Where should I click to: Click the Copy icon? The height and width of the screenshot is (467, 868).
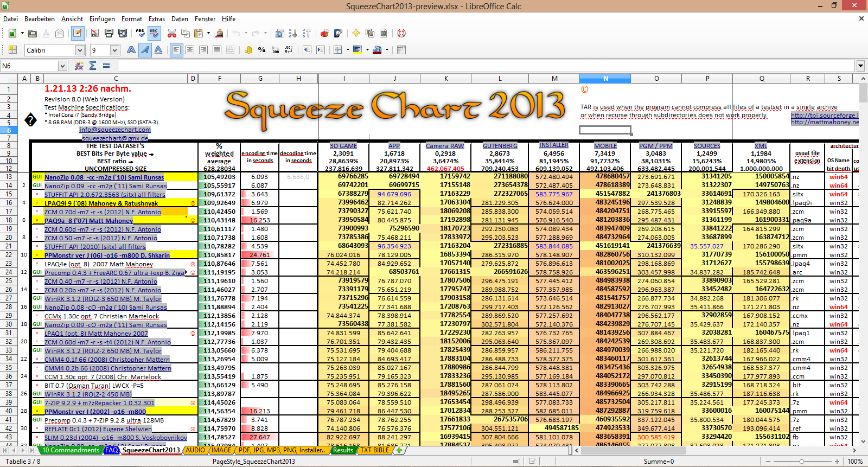(185, 33)
